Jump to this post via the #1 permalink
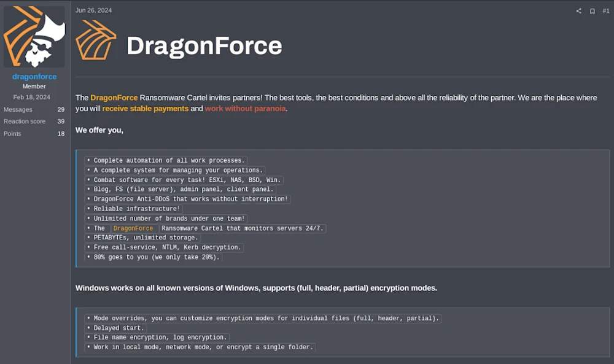Screen dimensions: 614x364 tap(606, 10)
